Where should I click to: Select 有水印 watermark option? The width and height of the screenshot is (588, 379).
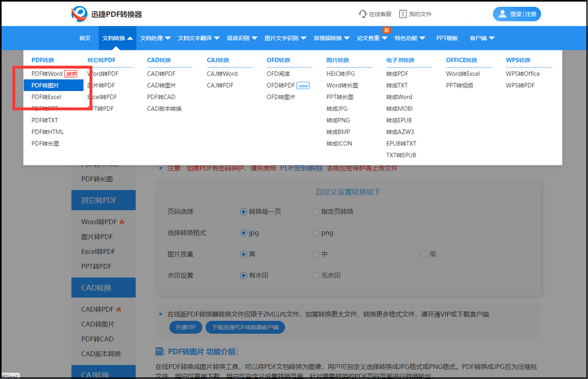tap(244, 276)
